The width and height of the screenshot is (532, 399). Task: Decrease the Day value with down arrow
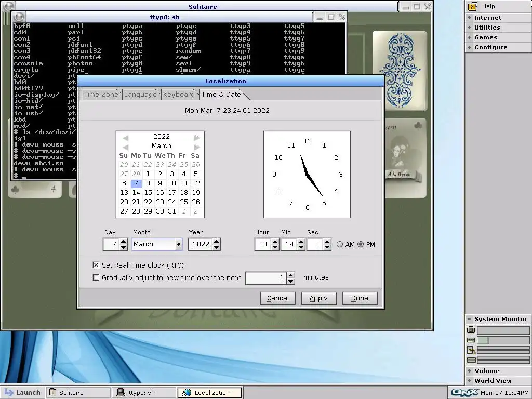point(124,247)
